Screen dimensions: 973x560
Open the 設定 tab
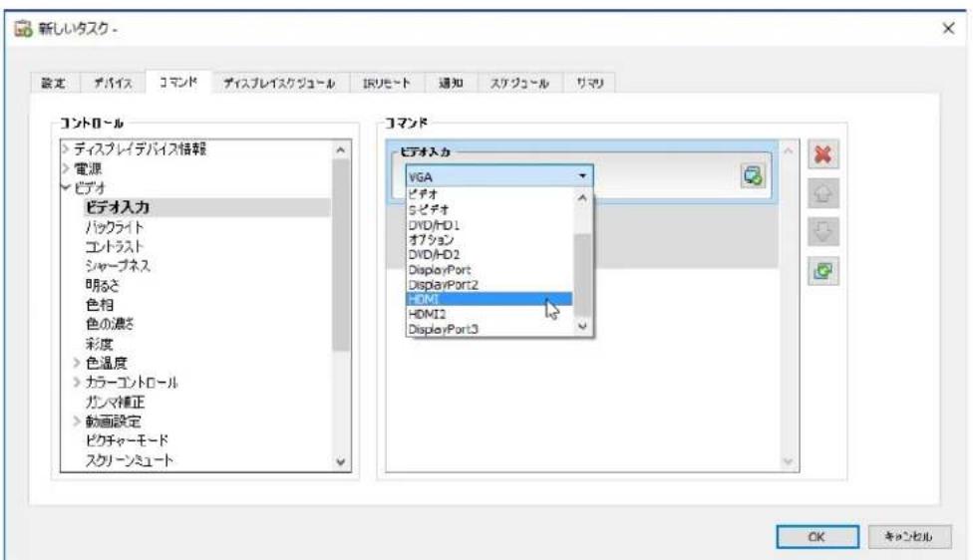pyautogui.click(x=53, y=83)
